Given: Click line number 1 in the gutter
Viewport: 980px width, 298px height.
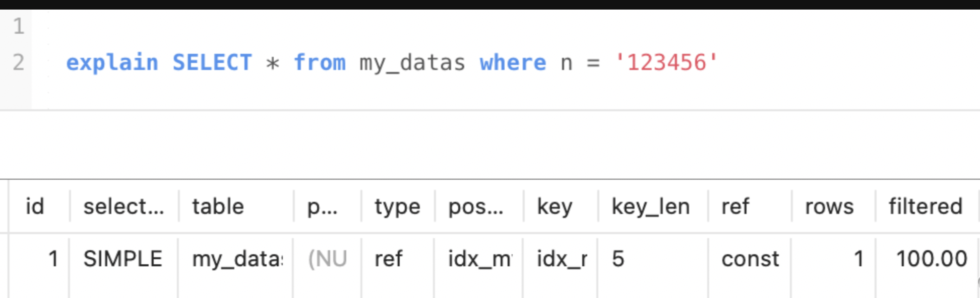Looking at the screenshot, I should click(x=19, y=26).
